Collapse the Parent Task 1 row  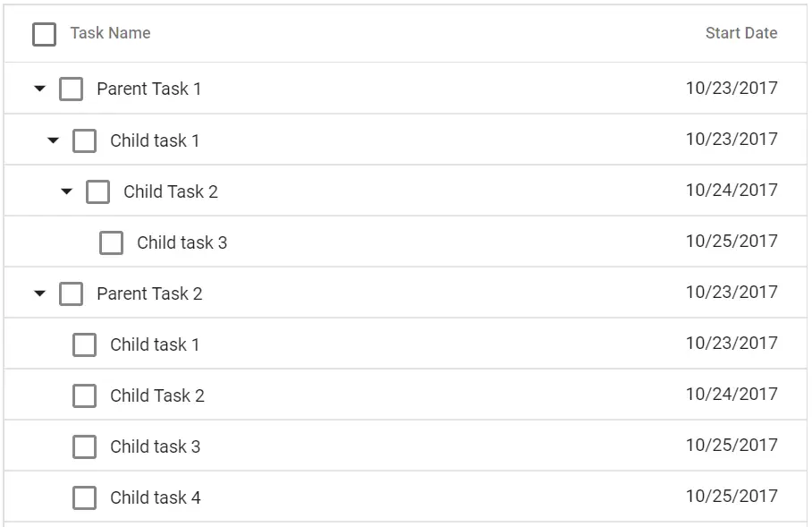(38, 89)
